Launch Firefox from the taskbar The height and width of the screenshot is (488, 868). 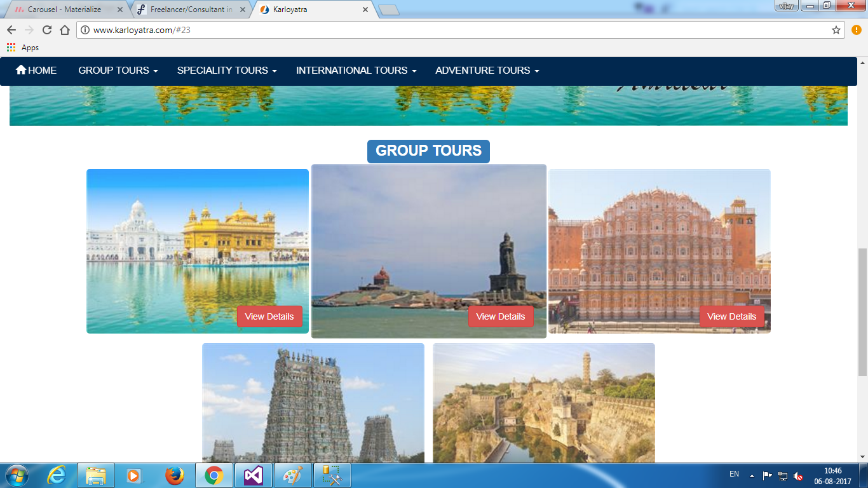pos(174,475)
